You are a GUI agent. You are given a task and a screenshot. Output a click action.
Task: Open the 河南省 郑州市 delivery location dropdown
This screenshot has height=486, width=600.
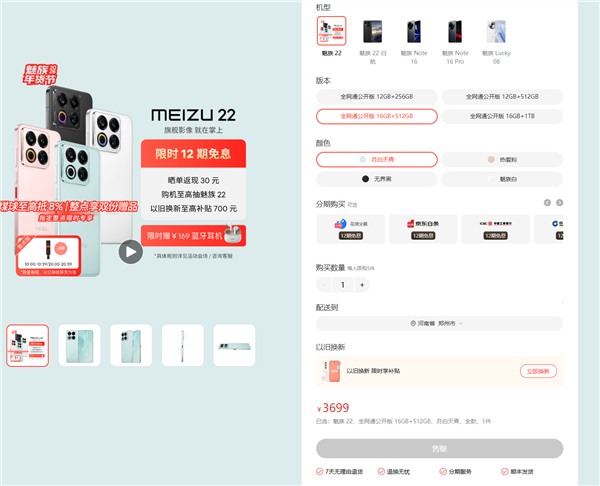click(x=439, y=323)
